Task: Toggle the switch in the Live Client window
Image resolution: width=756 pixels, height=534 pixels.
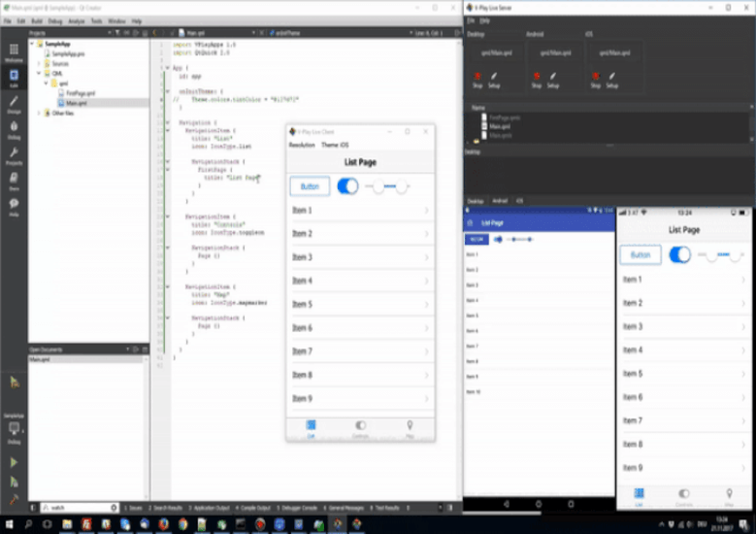Action: click(x=347, y=186)
